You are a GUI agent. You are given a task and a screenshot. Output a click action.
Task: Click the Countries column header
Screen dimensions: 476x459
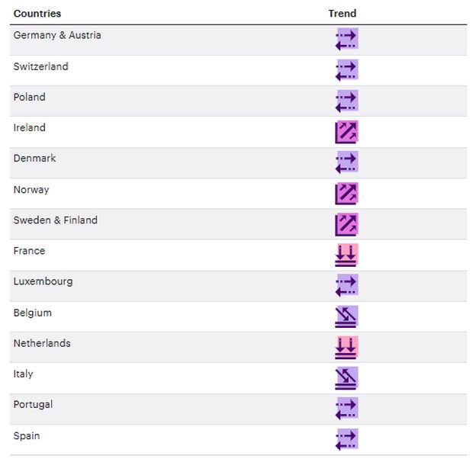tap(37, 14)
